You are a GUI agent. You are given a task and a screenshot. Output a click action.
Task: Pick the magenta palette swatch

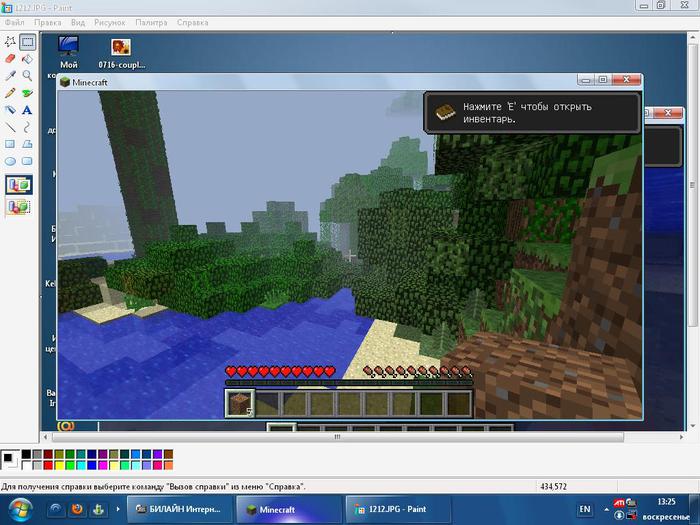(103, 465)
